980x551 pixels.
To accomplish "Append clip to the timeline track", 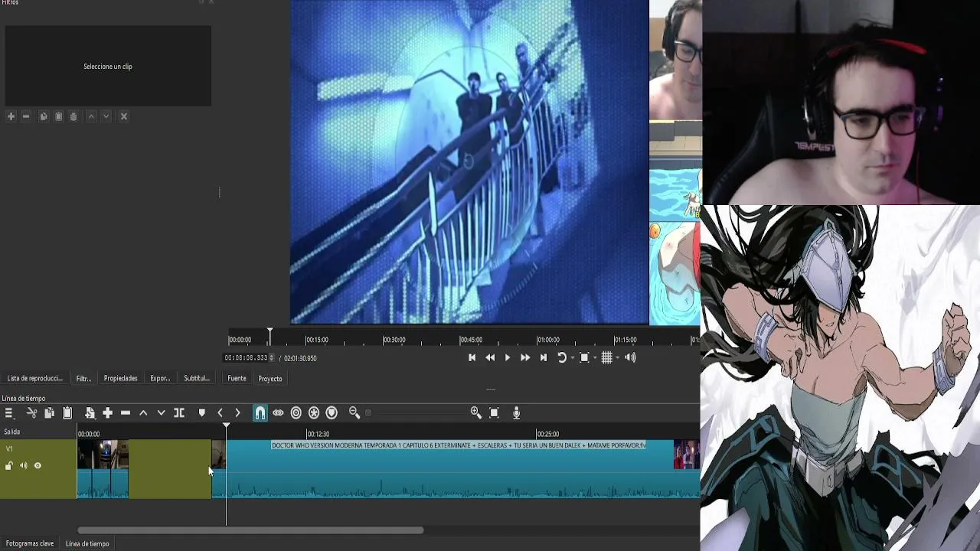I will [x=107, y=413].
